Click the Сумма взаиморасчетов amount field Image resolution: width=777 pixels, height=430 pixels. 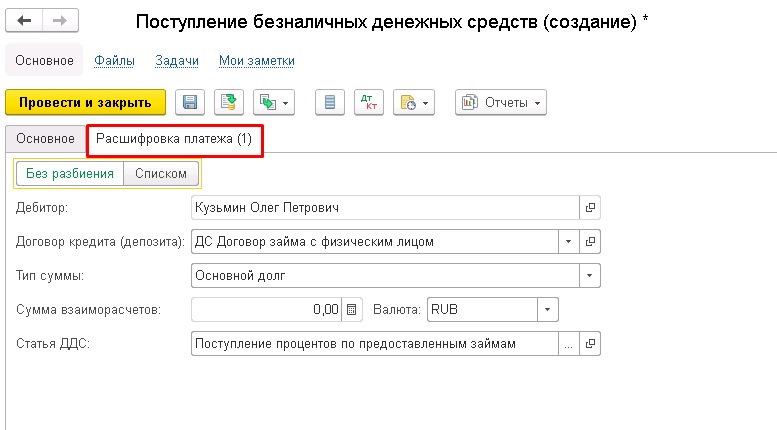266,310
